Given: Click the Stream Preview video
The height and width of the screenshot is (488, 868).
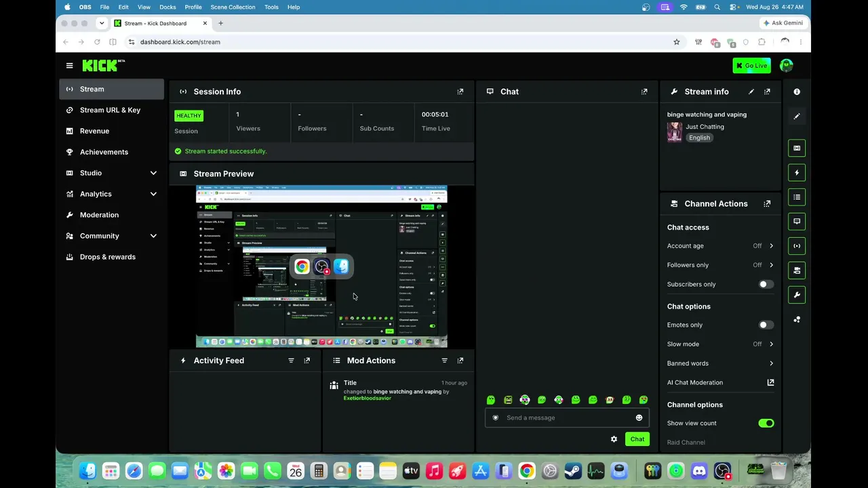Looking at the screenshot, I should point(321,266).
